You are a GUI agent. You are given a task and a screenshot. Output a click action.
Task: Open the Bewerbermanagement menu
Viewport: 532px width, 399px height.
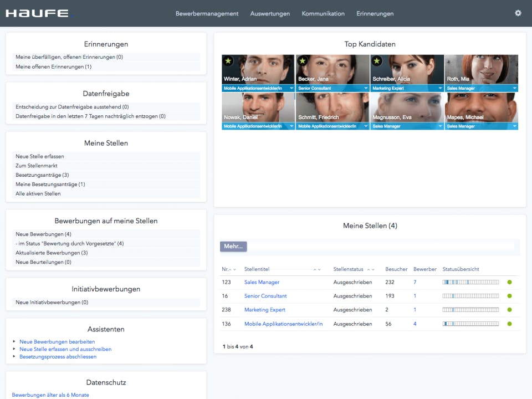pyautogui.click(x=207, y=13)
